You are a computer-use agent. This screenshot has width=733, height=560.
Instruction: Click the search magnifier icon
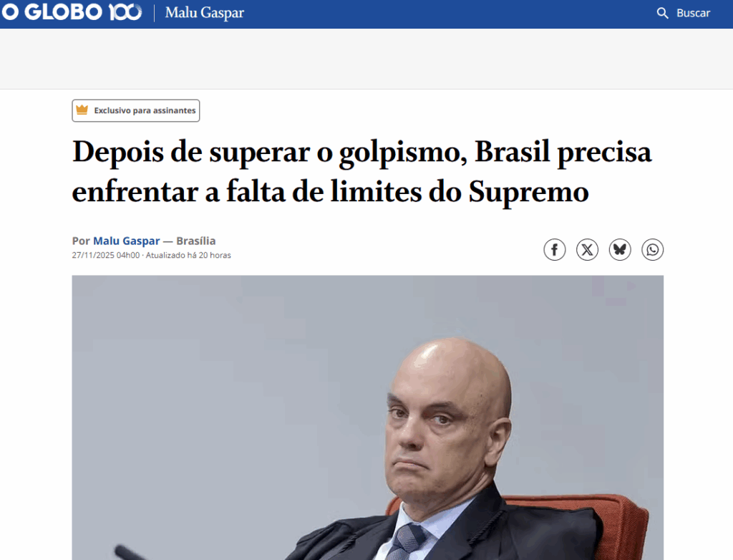tap(662, 13)
